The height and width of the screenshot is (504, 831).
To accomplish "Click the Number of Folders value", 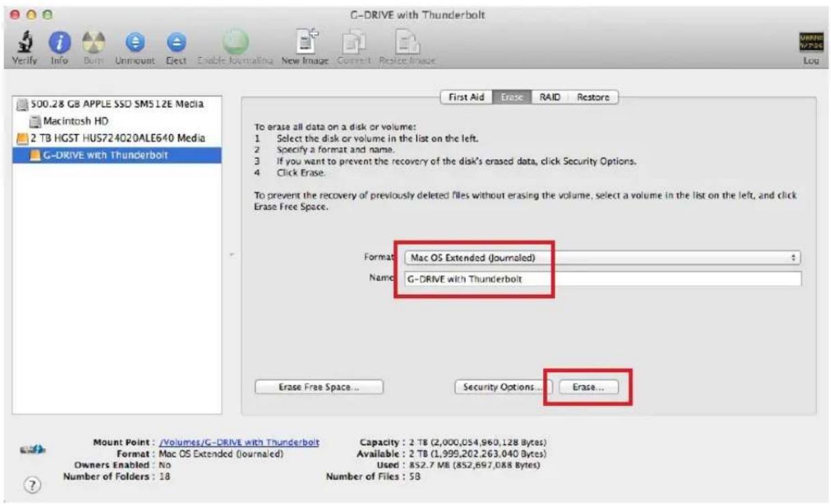I will pyautogui.click(x=164, y=477).
